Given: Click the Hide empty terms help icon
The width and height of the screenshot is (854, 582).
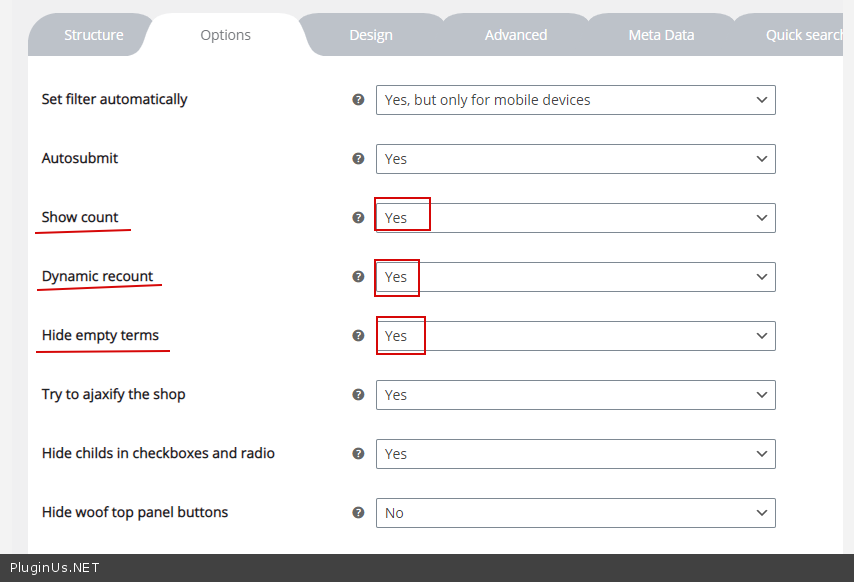Looking at the screenshot, I should pos(358,336).
